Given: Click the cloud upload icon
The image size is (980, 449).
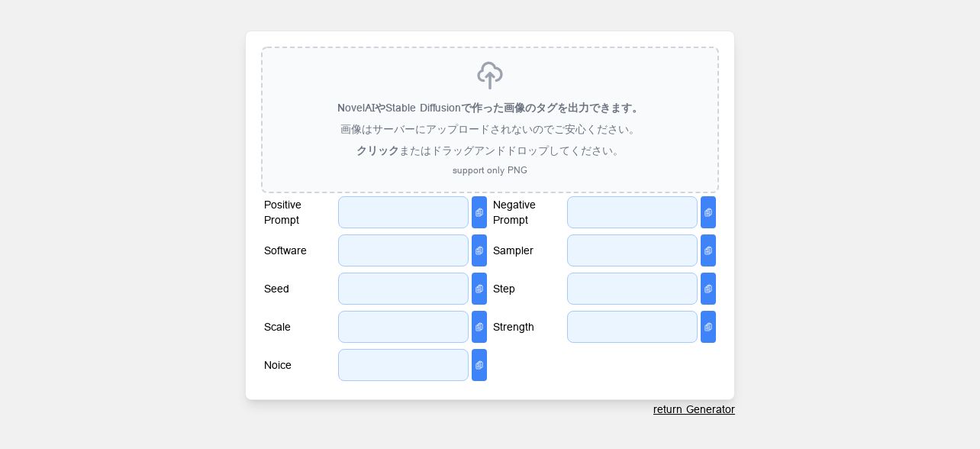Looking at the screenshot, I should [490, 76].
